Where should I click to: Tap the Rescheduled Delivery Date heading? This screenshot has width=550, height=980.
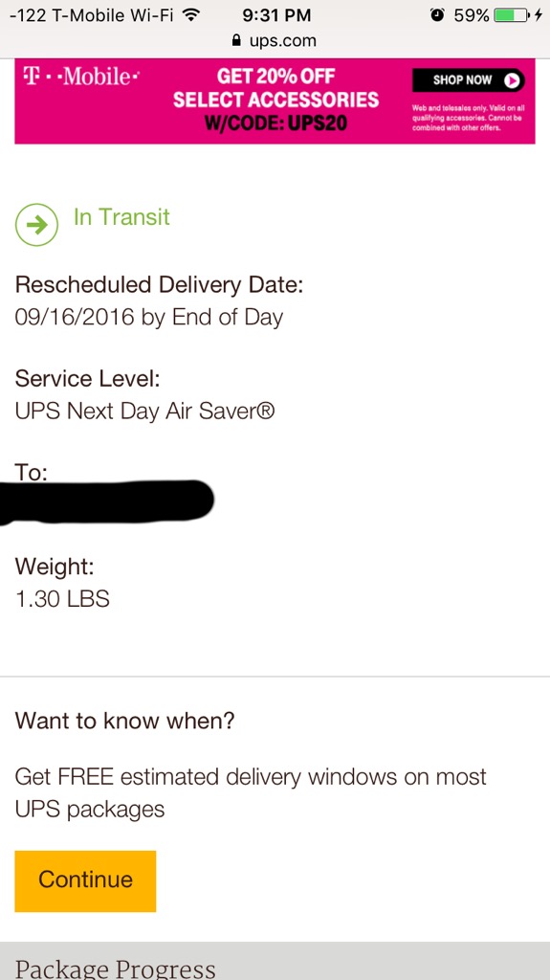click(x=159, y=285)
